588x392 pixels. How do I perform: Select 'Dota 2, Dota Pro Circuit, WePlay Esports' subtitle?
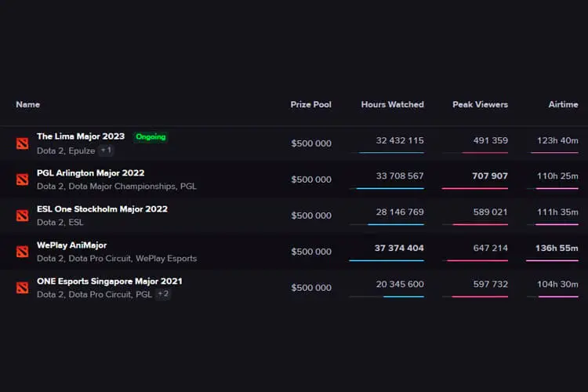click(117, 259)
